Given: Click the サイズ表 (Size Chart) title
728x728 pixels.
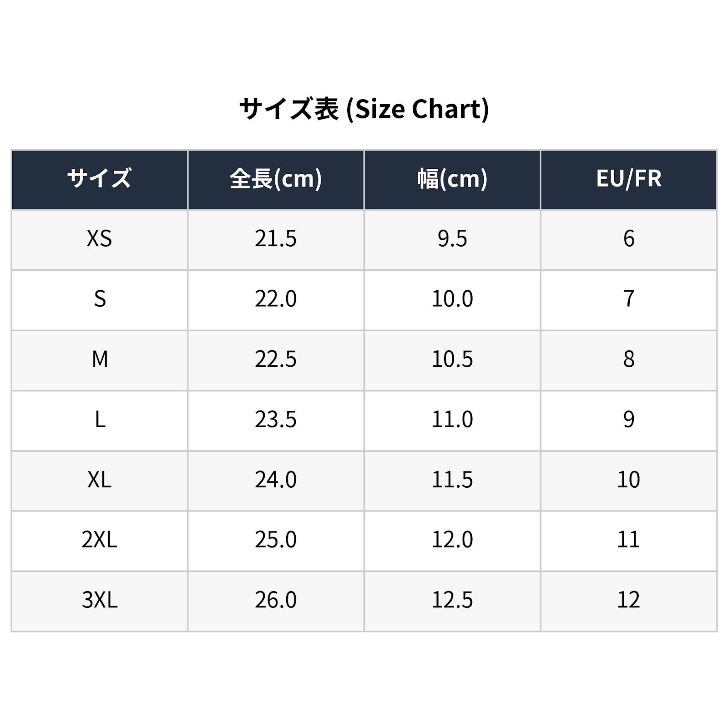Looking at the screenshot, I should (x=364, y=109).
